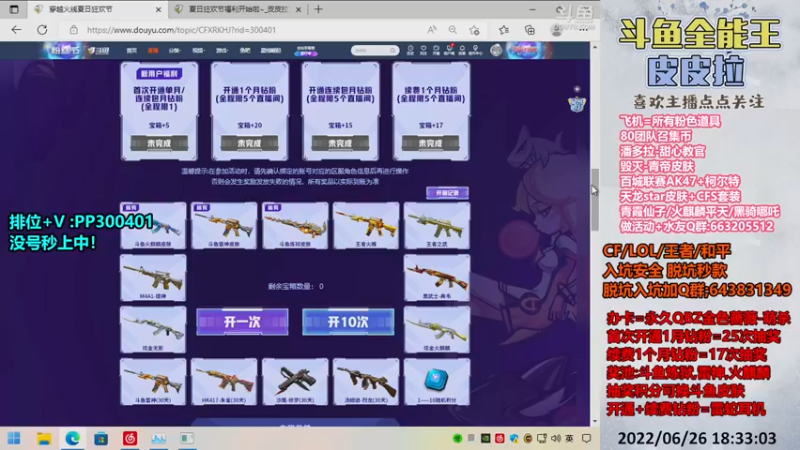This screenshot has width=800, height=450.
Task: Select the M4A1 prize thumbnail
Action: [x=153, y=278]
